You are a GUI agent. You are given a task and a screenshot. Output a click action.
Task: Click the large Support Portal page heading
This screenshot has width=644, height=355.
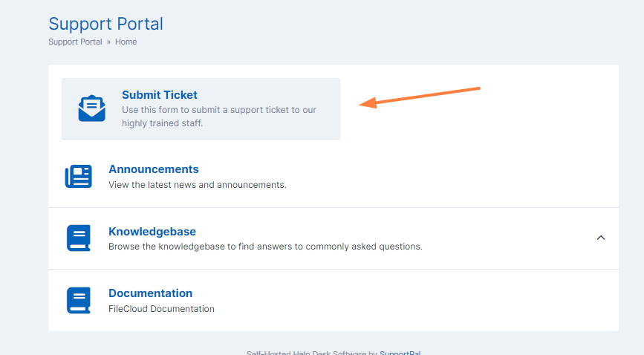[105, 24]
